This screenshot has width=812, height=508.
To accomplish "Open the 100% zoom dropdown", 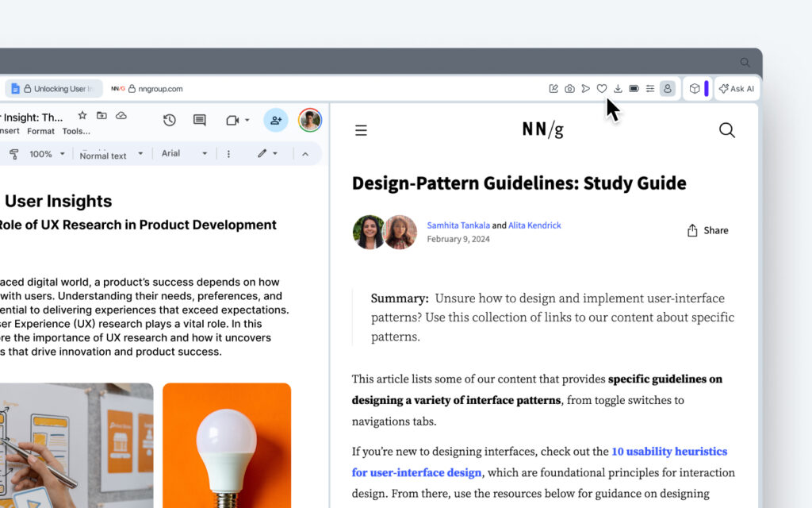I will [x=47, y=154].
